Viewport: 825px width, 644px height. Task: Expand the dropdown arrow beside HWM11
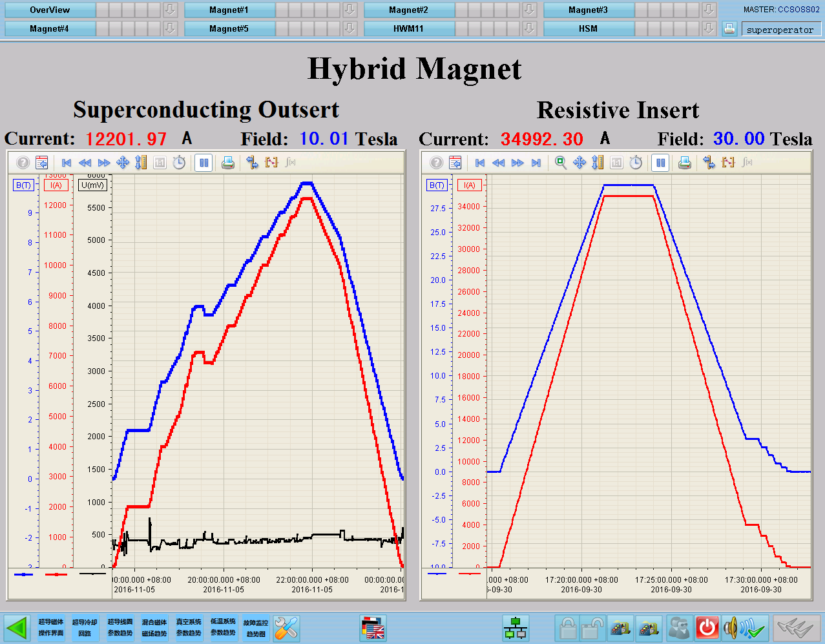529,28
